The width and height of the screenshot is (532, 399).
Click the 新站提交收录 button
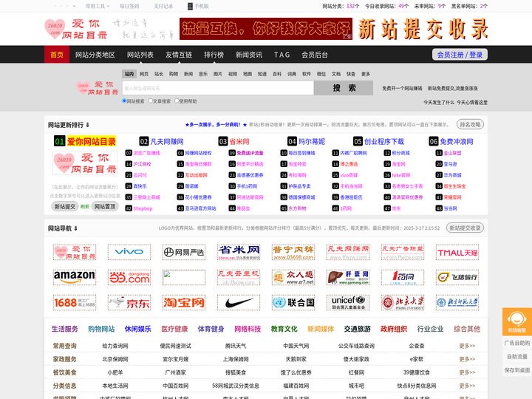tap(465, 228)
